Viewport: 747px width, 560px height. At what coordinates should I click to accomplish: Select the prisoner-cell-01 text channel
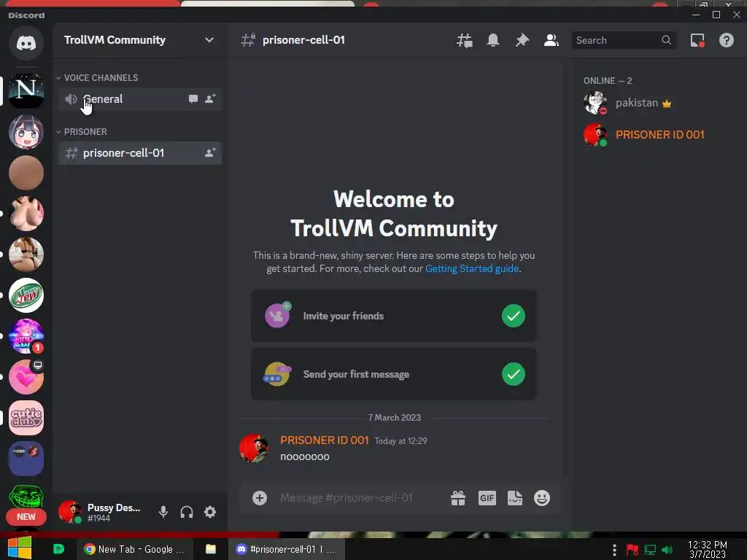click(x=140, y=153)
